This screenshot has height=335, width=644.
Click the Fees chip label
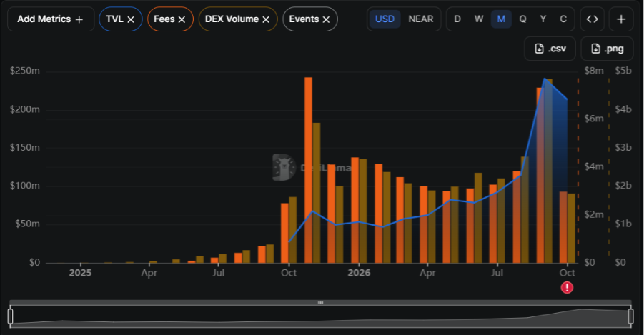coord(164,19)
